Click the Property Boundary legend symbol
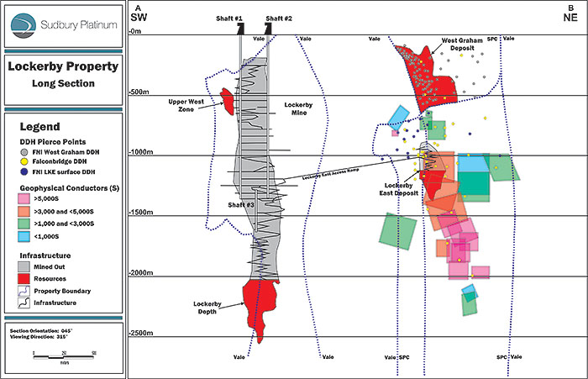 tap(24, 291)
